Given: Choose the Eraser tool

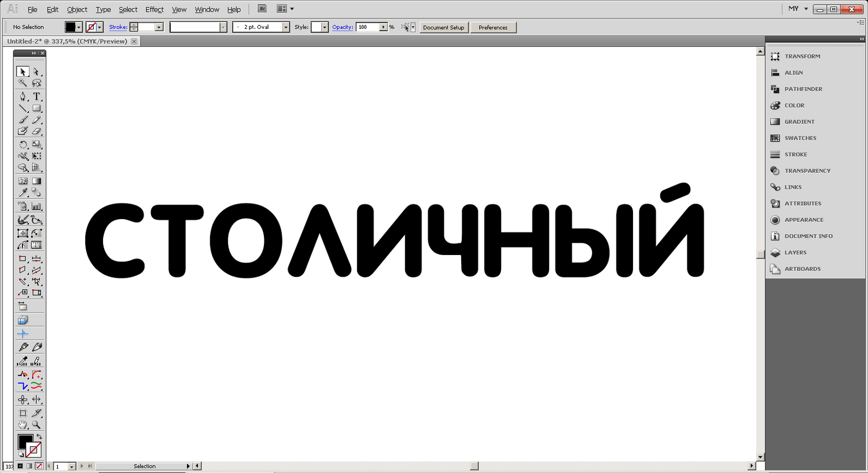Looking at the screenshot, I should 36,131.
